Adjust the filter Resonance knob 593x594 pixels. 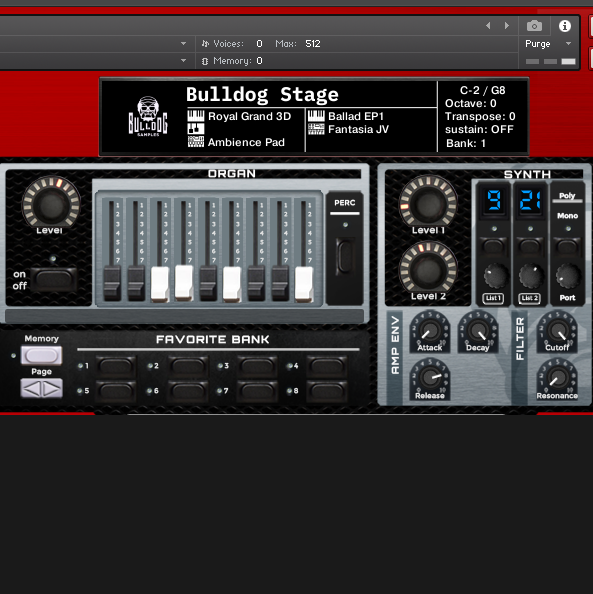click(x=557, y=379)
